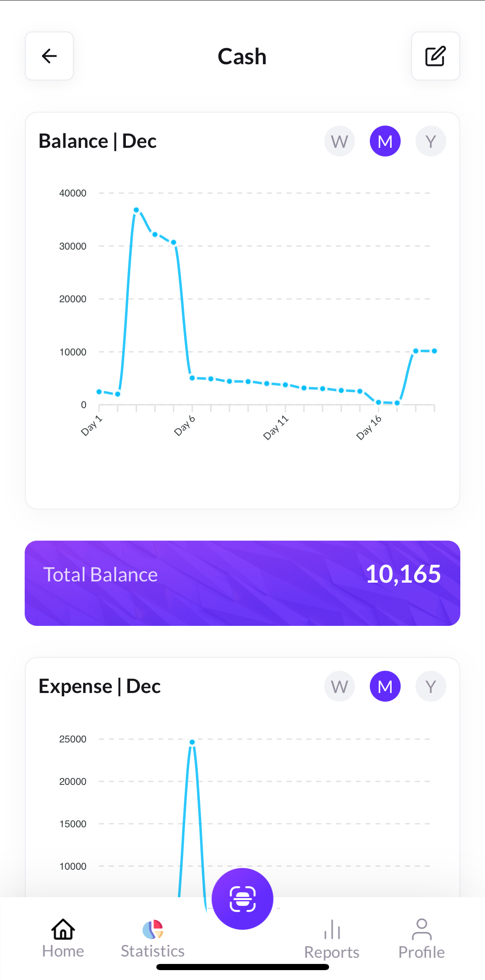Viewport: 485px width, 980px height.
Task: Select monthly view for Expense chart
Action: [385, 686]
